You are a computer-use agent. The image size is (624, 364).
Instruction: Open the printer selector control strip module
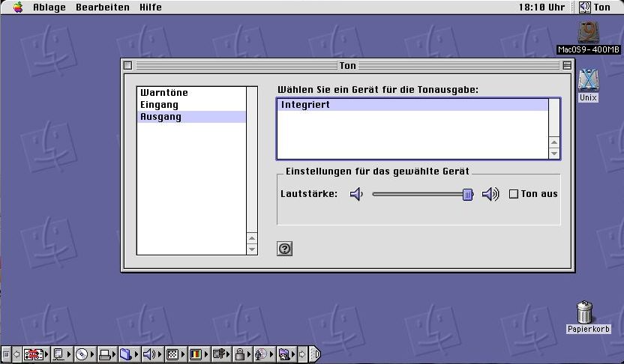[x=107, y=354]
